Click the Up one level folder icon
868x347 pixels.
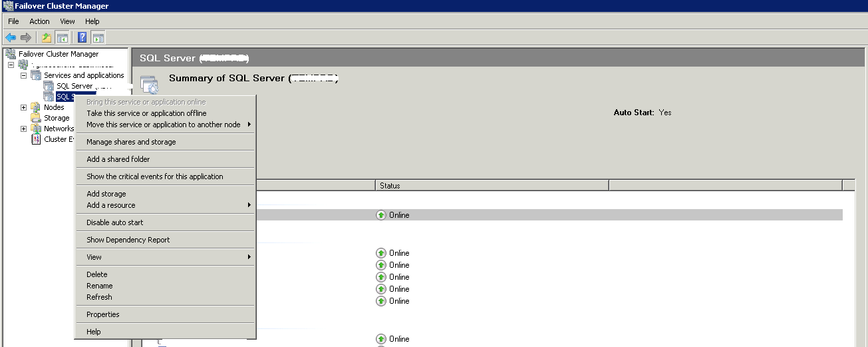tap(47, 37)
